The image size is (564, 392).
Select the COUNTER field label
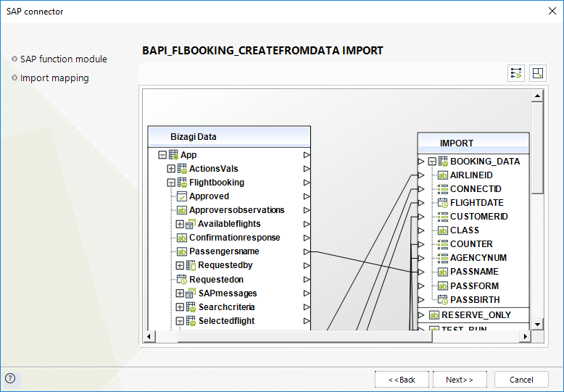471,244
